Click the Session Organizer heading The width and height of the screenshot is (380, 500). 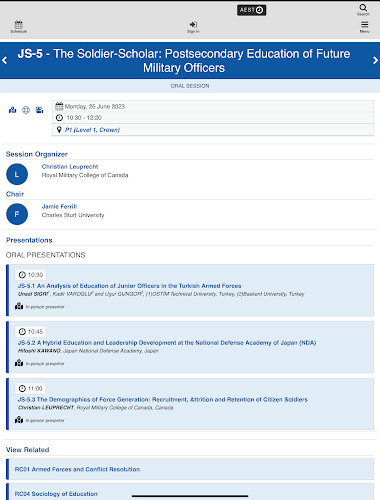pyautogui.click(x=37, y=154)
